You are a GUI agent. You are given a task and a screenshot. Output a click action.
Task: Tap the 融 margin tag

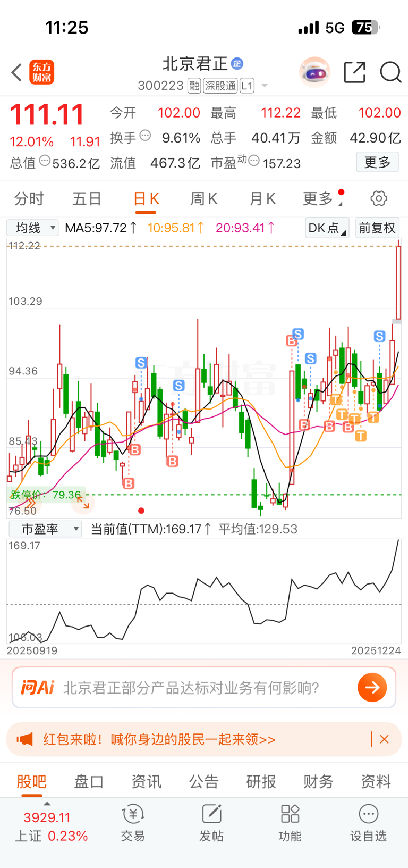(194, 86)
